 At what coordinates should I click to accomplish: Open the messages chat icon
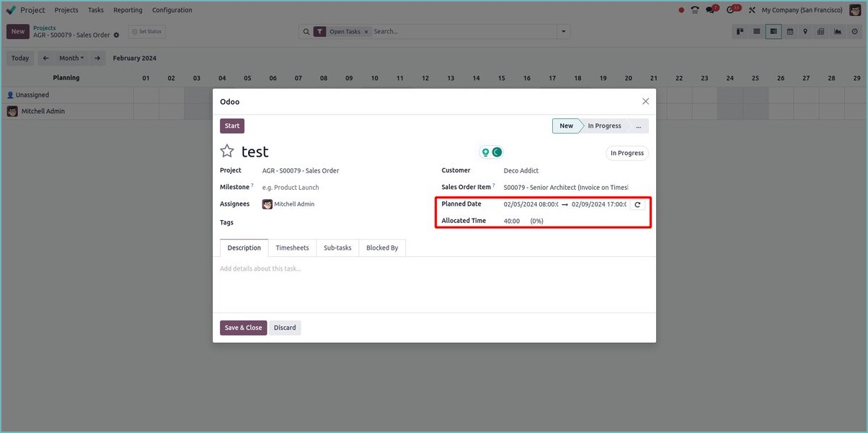[712, 10]
